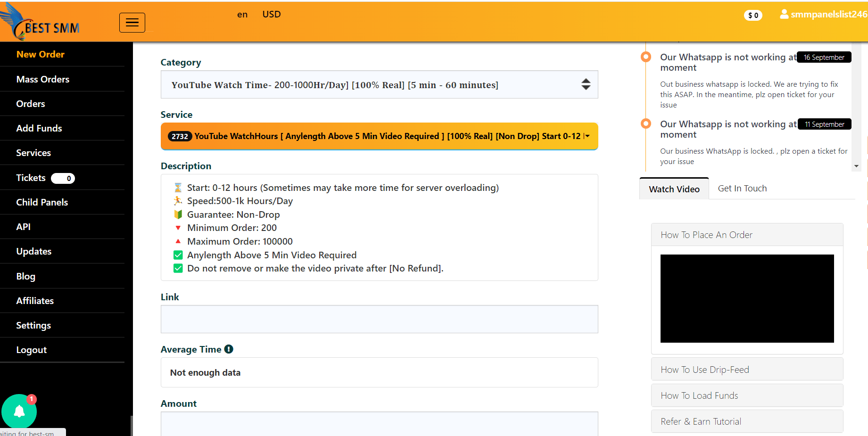Screen dimensions: 868x436
Task: Open the en language selector
Action: [242, 15]
